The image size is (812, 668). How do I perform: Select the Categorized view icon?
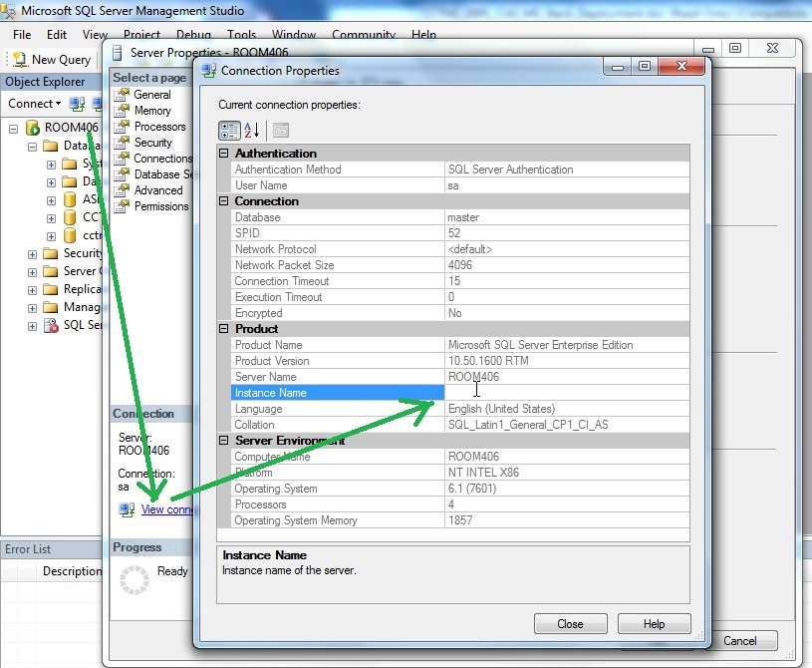(229, 131)
